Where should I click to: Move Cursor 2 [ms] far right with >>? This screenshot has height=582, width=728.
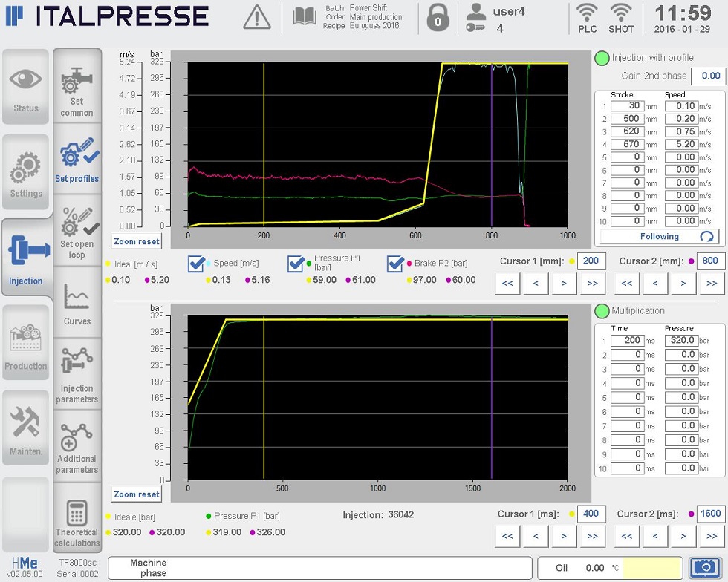712,536
